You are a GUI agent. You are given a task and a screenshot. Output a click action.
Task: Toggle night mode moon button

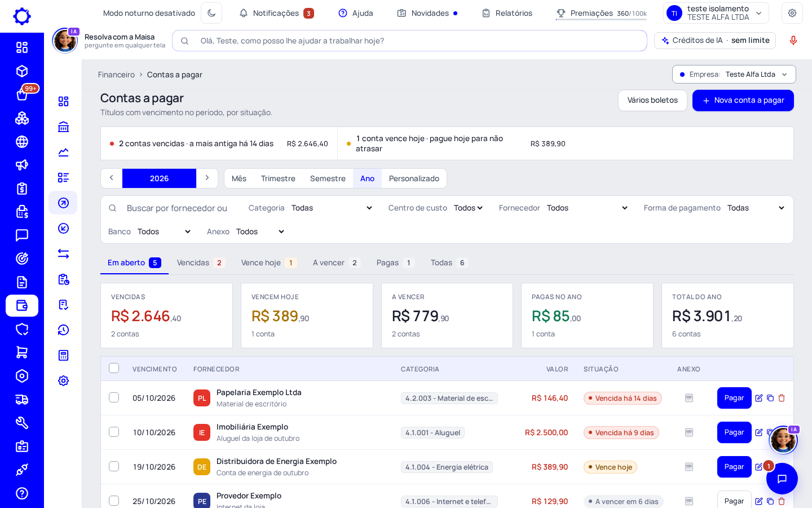pyautogui.click(x=211, y=13)
